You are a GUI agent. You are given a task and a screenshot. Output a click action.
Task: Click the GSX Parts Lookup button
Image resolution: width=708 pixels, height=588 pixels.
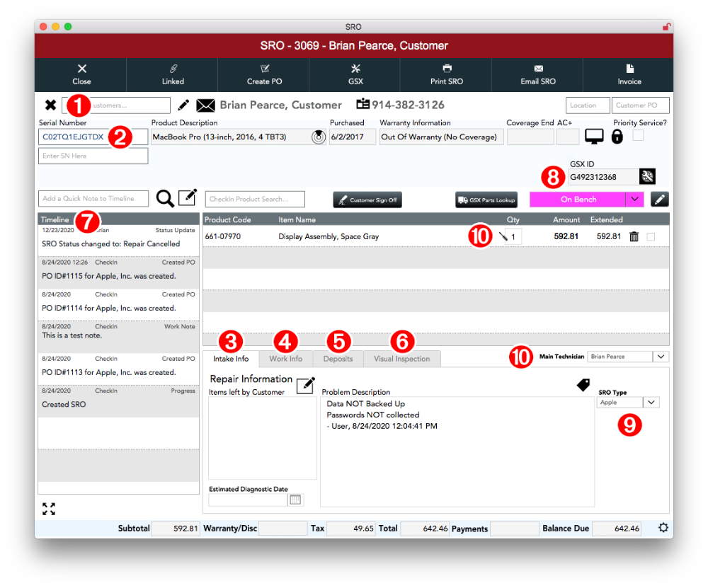486,200
